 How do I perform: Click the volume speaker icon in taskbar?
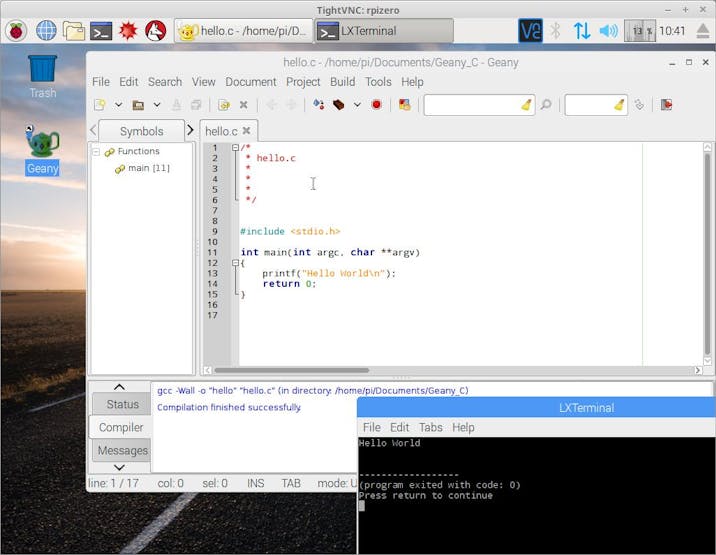[608, 30]
